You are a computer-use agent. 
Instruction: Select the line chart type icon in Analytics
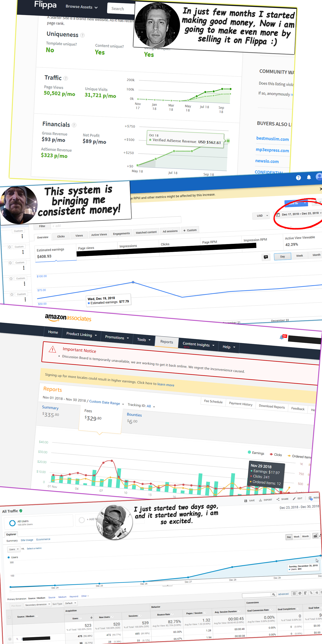[315, 536]
